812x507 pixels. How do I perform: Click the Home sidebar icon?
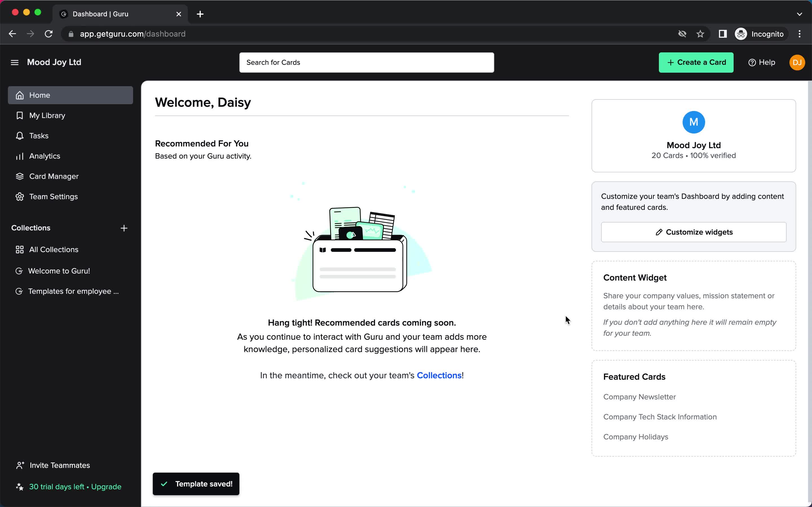[20, 95]
